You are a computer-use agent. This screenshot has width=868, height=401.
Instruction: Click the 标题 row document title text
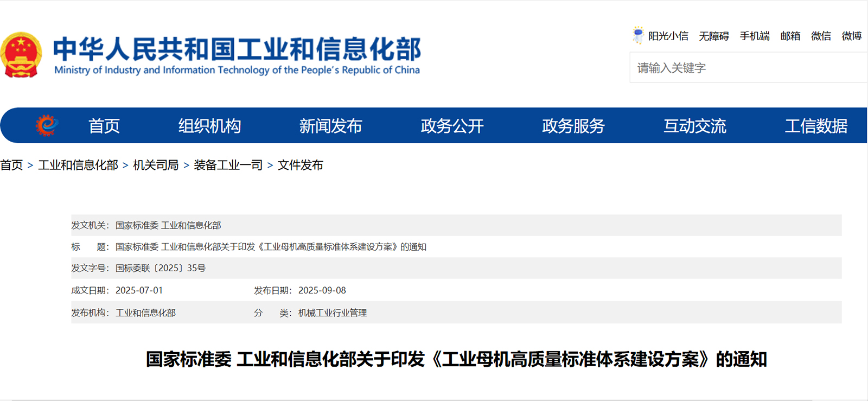tap(271, 247)
